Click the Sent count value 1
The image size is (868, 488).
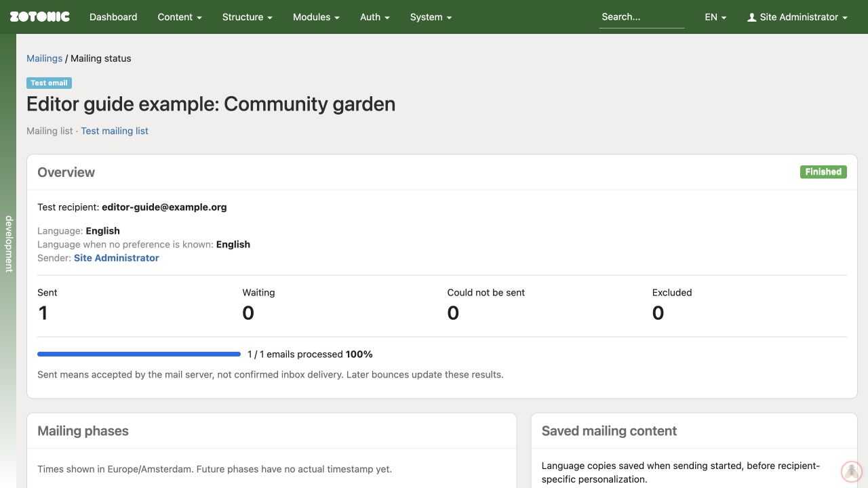tap(43, 313)
